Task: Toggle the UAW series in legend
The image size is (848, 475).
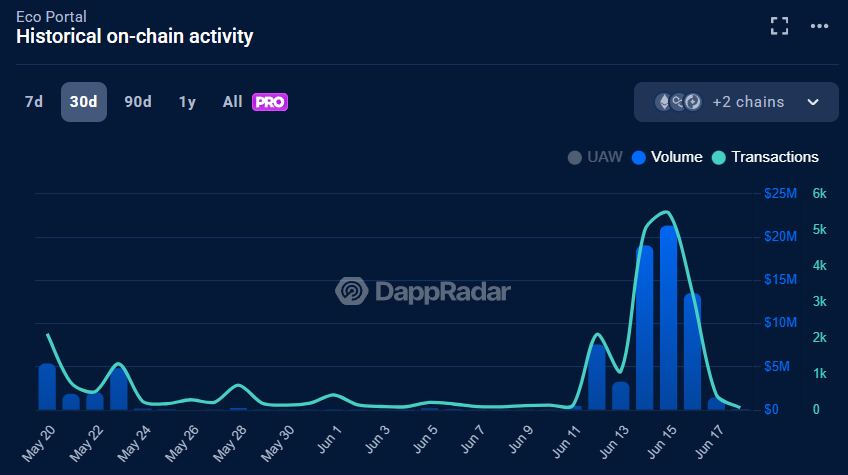Action: click(595, 157)
